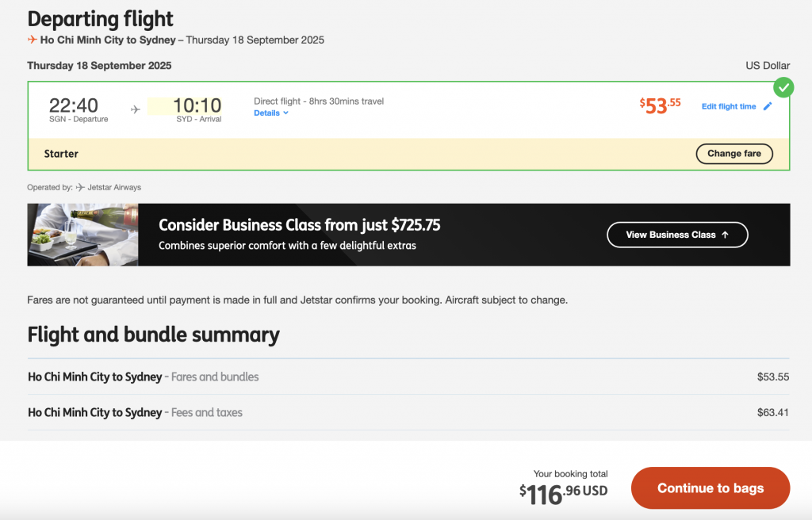Select the Fees and taxes summary row

408,412
